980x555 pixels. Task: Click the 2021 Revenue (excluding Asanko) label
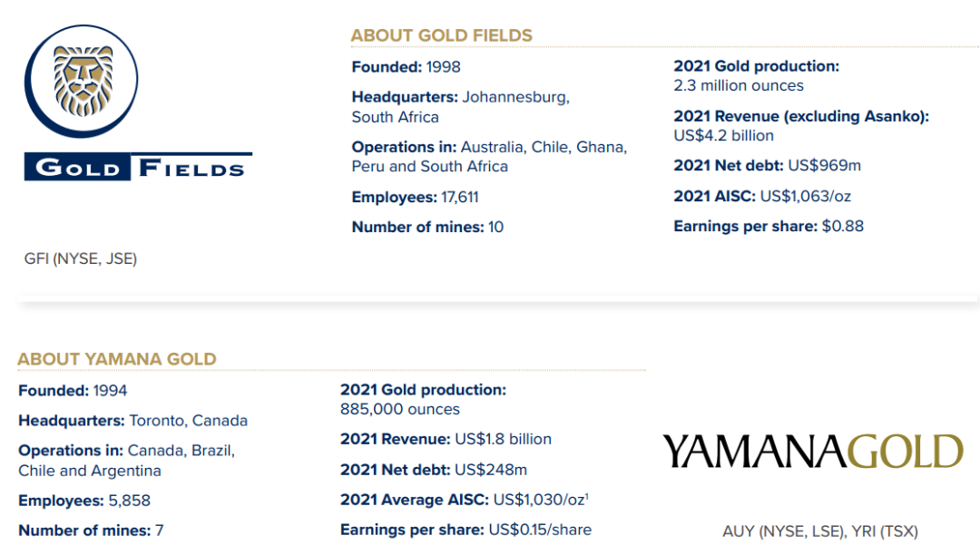click(x=801, y=116)
